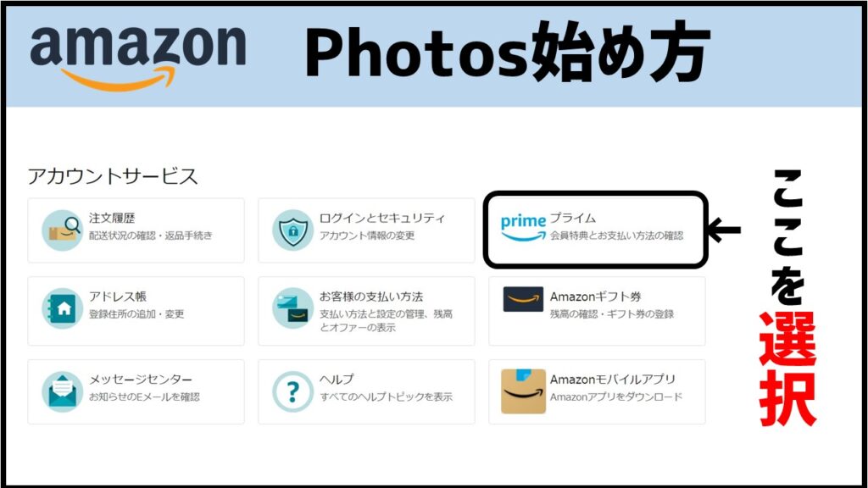Image resolution: width=868 pixels, height=488 pixels.
Task: Click the 注文履歴 package magnifier icon
Action: click(x=62, y=230)
